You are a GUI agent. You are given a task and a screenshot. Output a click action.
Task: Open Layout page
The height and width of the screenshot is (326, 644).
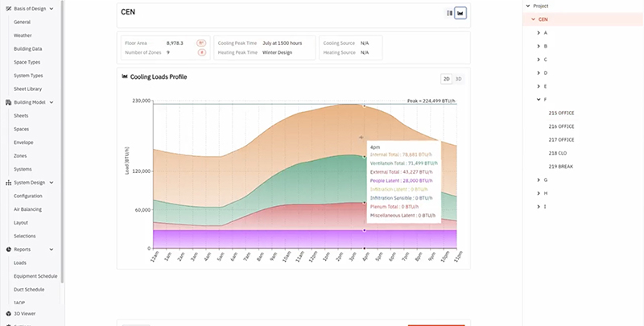pyautogui.click(x=21, y=222)
